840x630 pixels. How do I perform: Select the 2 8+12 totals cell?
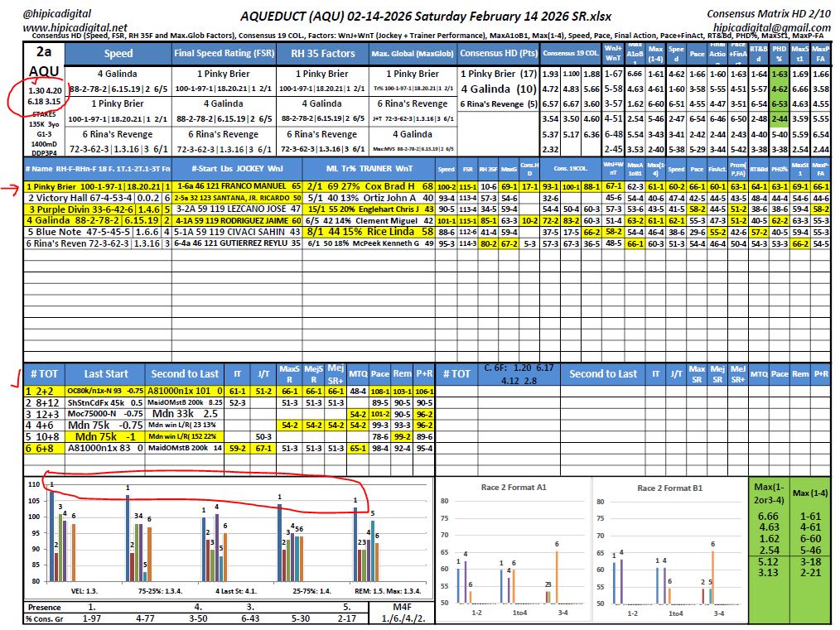tap(44, 402)
